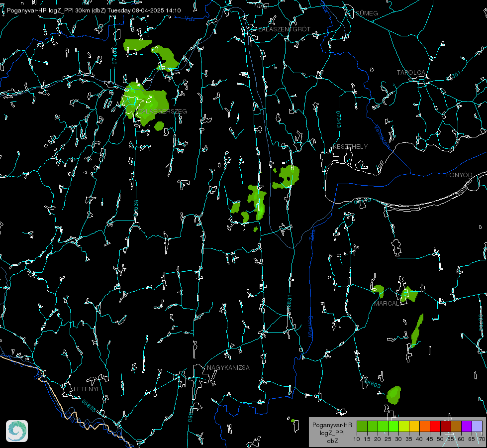
Task: Click the LETENYE city label
Action: [87, 389]
